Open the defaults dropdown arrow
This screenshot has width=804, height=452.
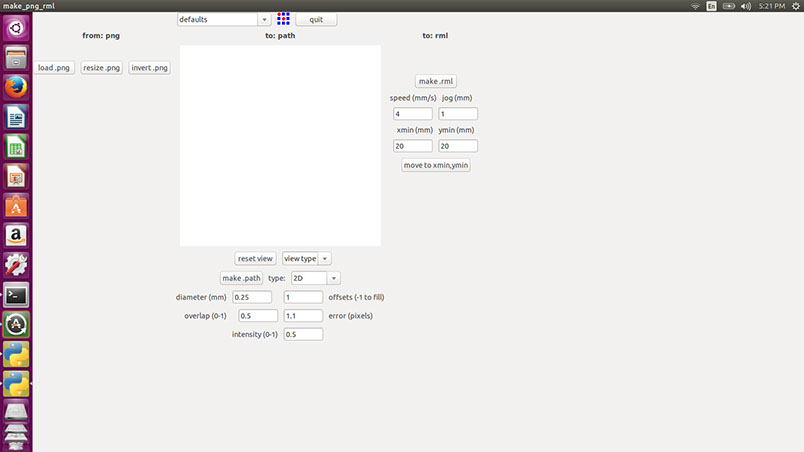pyautogui.click(x=264, y=19)
